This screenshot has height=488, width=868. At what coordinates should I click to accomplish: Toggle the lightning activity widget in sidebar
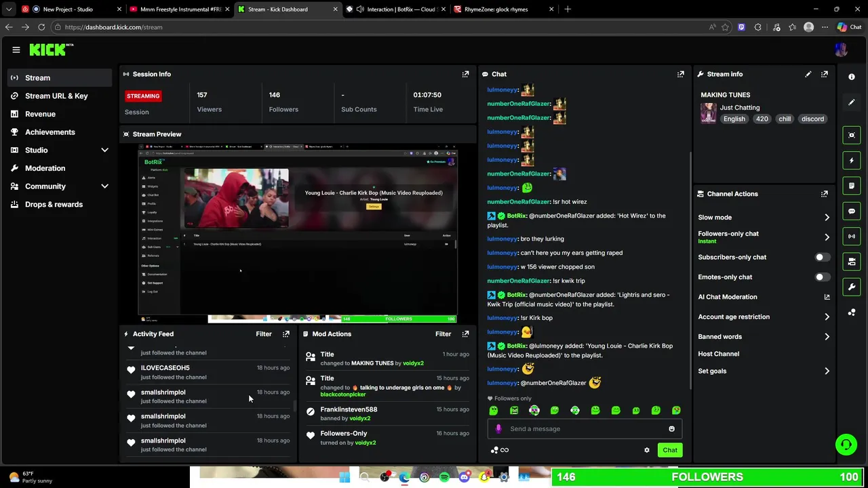point(852,161)
